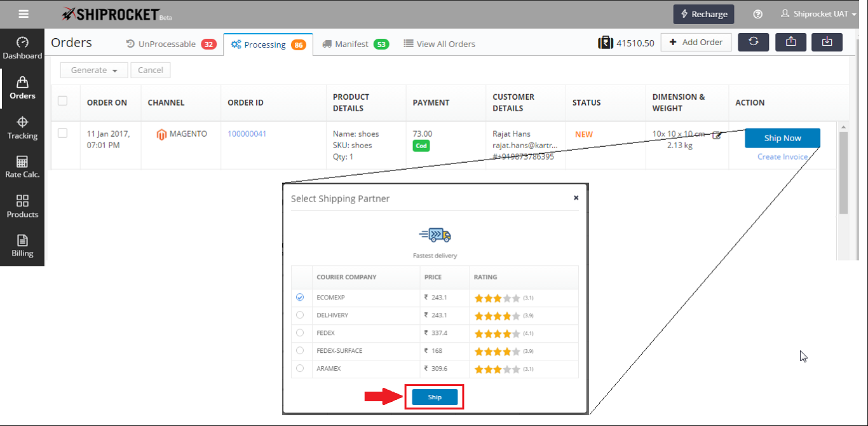Close the Select Shipping Partner dialog

tap(576, 198)
